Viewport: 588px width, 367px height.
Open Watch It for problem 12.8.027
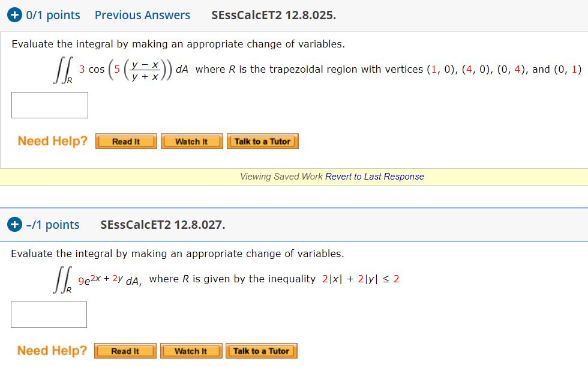[191, 351]
